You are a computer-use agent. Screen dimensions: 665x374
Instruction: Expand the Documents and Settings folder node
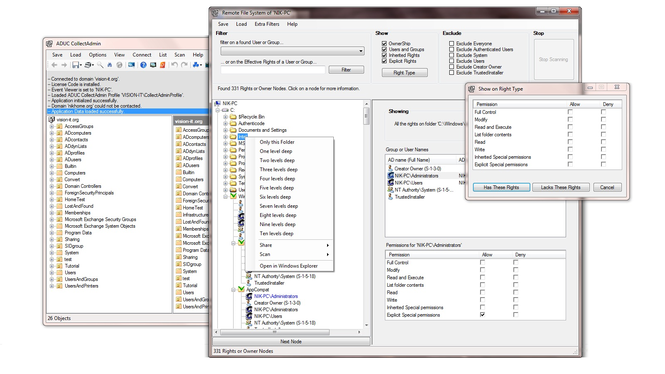tap(226, 130)
